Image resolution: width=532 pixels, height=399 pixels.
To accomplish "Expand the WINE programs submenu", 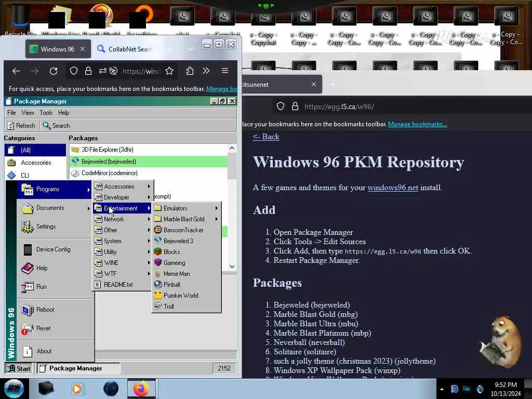I will tap(122, 262).
